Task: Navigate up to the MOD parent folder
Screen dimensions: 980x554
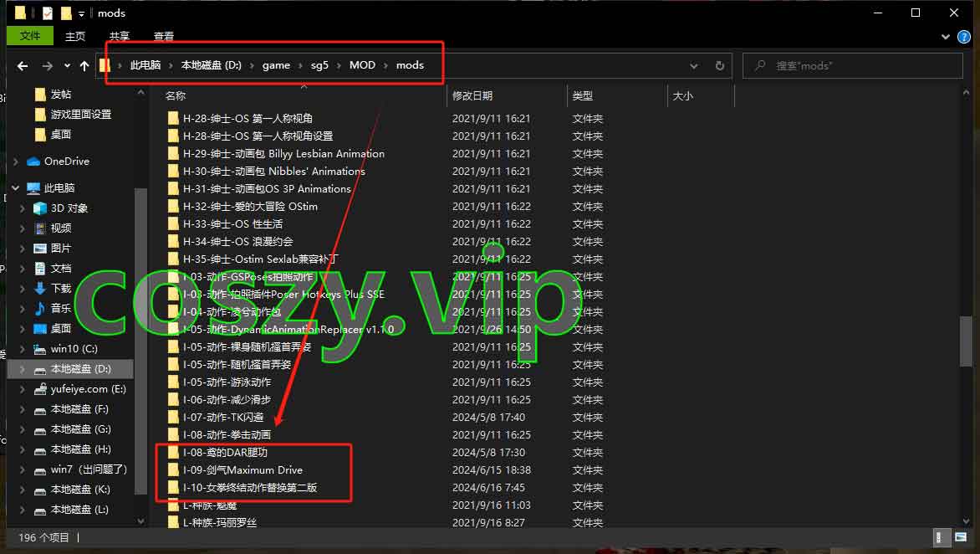Action: click(x=84, y=66)
